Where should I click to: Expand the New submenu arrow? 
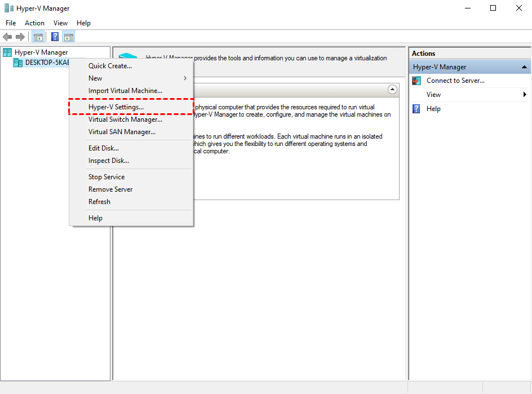(x=185, y=78)
